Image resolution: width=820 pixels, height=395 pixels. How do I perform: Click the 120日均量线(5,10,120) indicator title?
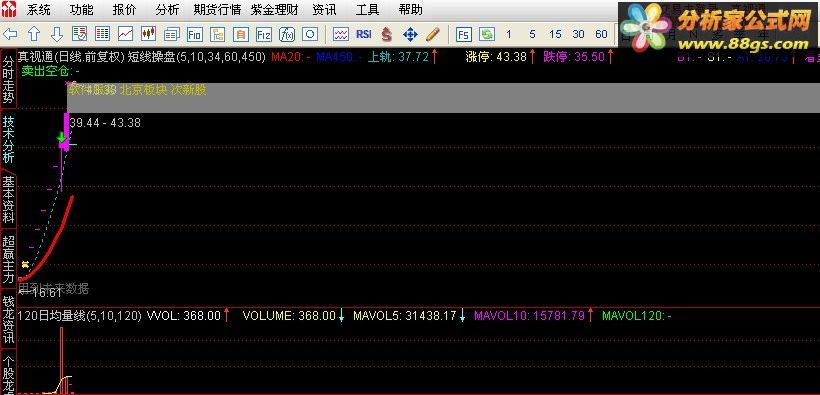[80, 315]
